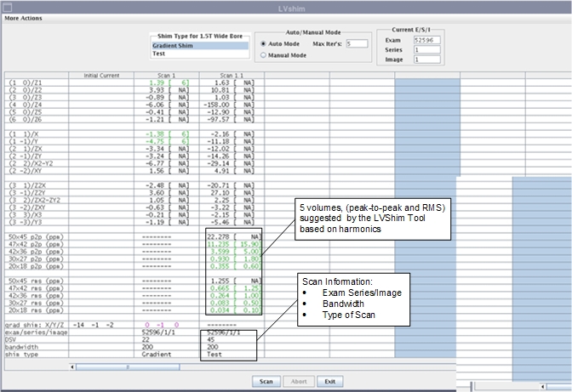Focus the Image input field
This screenshot has height=392, width=572.
426,60
